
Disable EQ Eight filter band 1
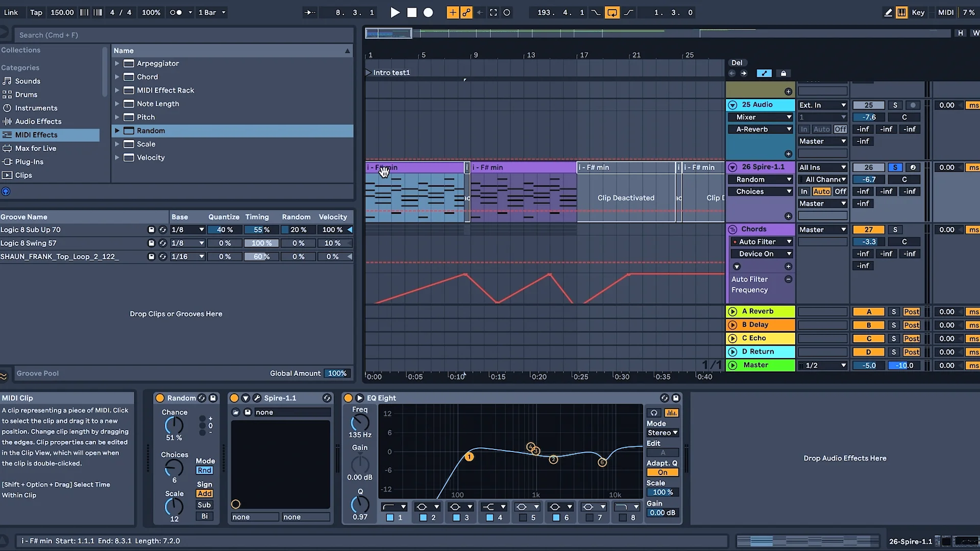coord(390,517)
